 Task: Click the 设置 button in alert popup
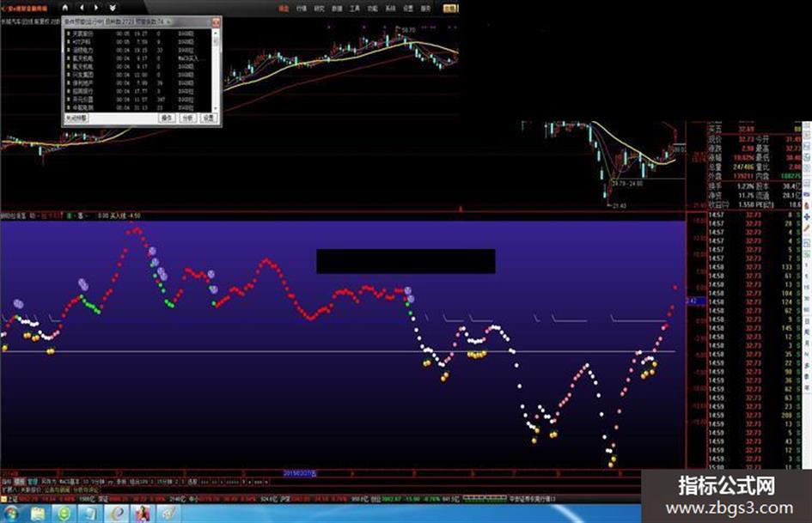coord(208,118)
